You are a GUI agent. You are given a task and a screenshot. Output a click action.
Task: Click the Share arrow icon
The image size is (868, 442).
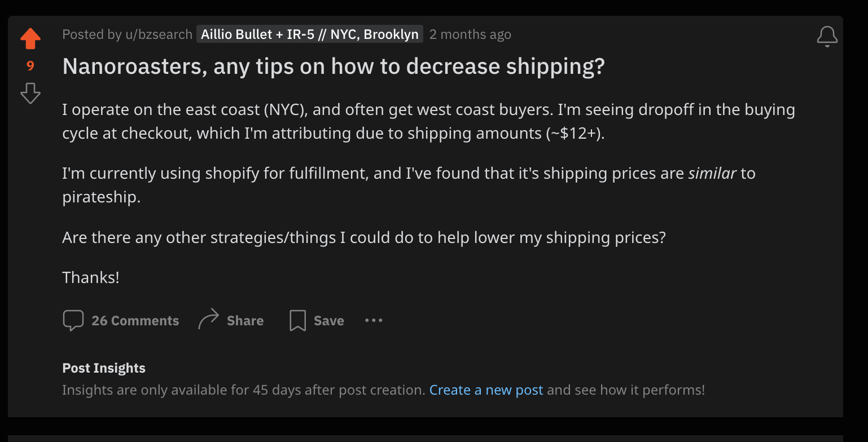click(208, 319)
